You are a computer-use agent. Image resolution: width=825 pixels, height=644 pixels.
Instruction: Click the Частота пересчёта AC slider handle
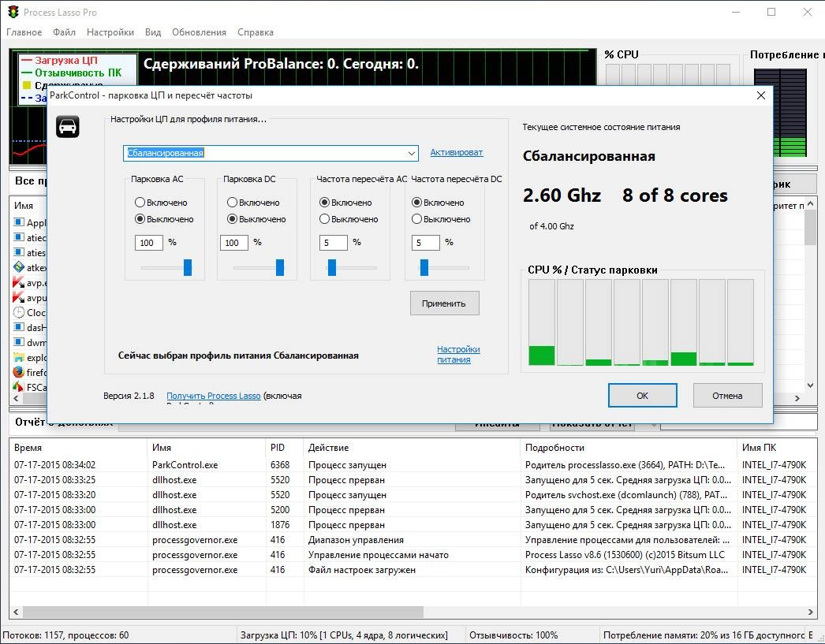click(x=332, y=267)
